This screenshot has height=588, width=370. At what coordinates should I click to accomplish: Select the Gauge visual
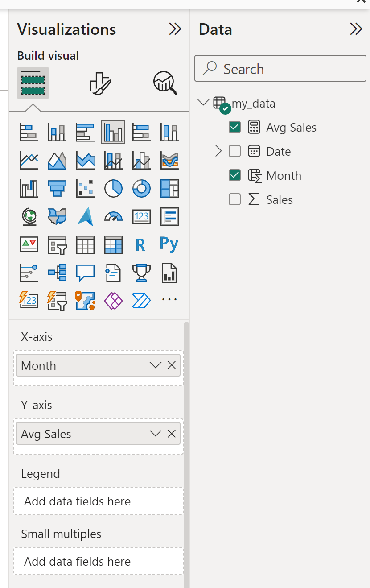(113, 216)
